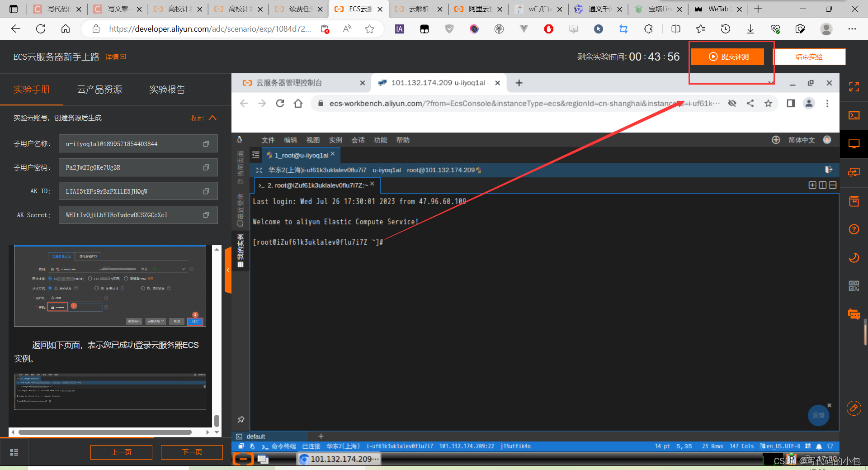Copy the AK ID value
The image size is (868, 470).
[x=206, y=191]
